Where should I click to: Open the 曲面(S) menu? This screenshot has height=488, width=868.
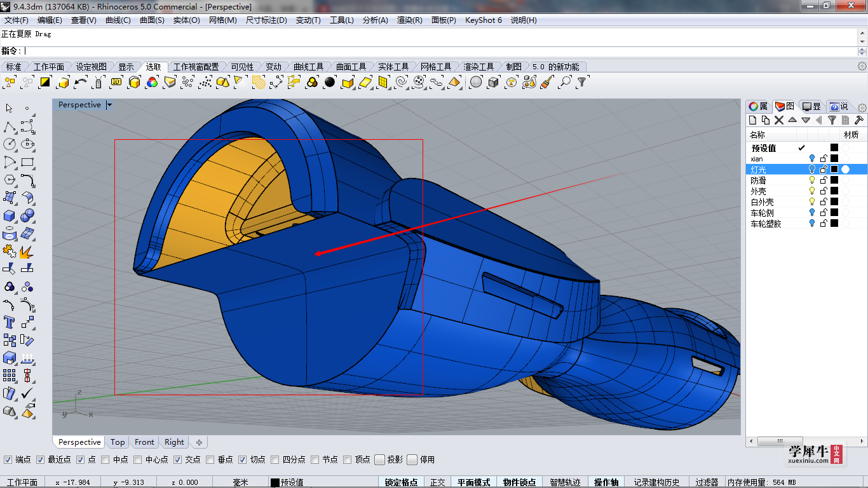[x=152, y=20]
